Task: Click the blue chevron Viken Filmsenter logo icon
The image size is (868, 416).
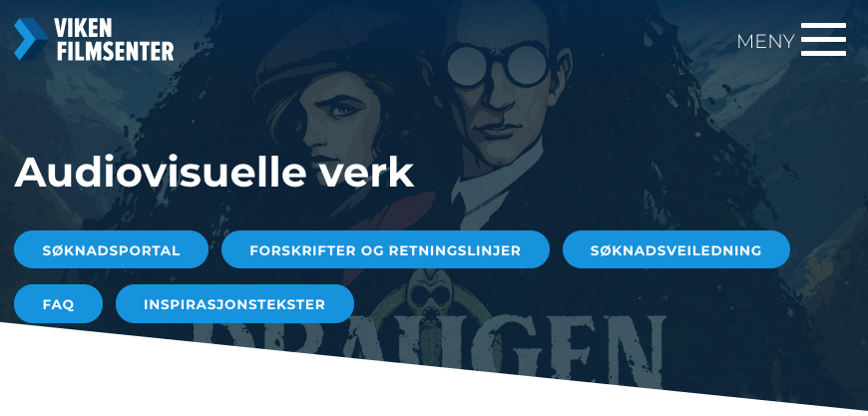Action: click(31, 39)
